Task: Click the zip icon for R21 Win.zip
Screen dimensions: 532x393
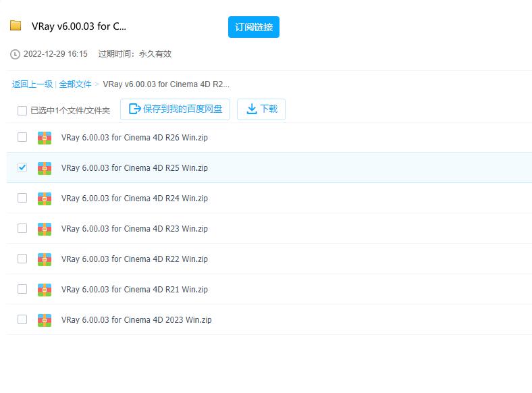Action: (x=45, y=290)
